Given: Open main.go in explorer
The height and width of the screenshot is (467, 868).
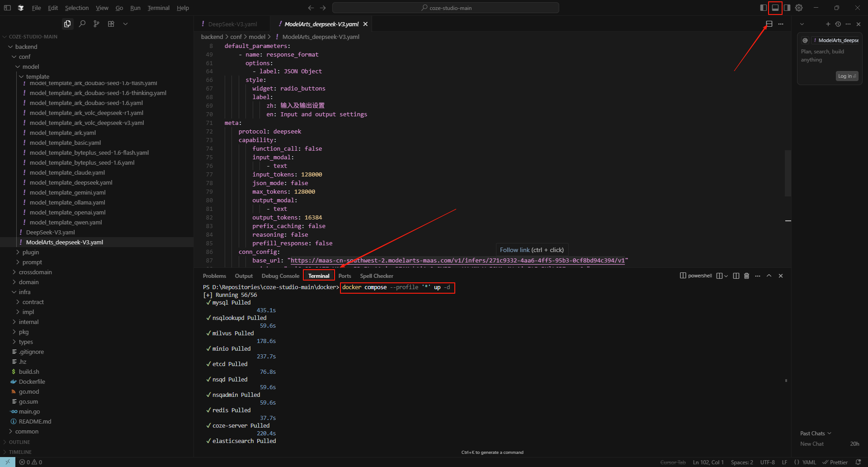Looking at the screenshot, I should click(29, 411).
